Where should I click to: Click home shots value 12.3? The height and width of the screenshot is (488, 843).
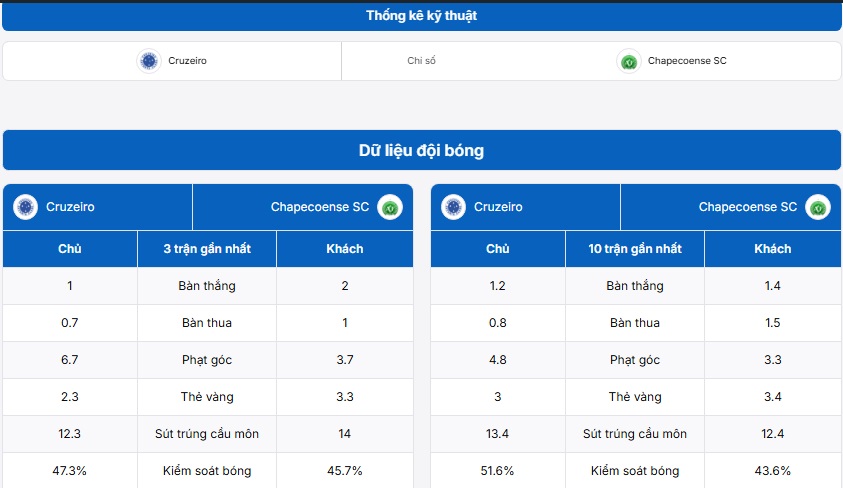tap(69, 434)
